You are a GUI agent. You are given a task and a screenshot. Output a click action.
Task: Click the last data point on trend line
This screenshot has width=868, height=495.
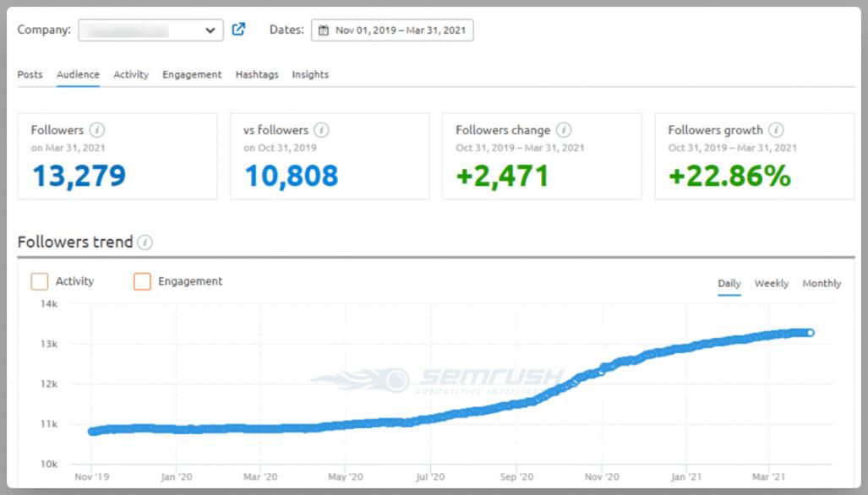[810, 333]
